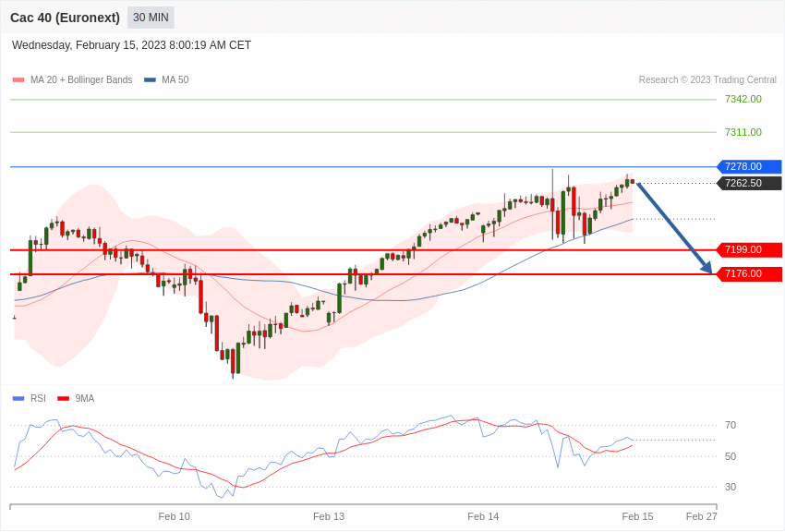
Task: Click the 30 MIN timeframe badge
Action: pos(151,18)
